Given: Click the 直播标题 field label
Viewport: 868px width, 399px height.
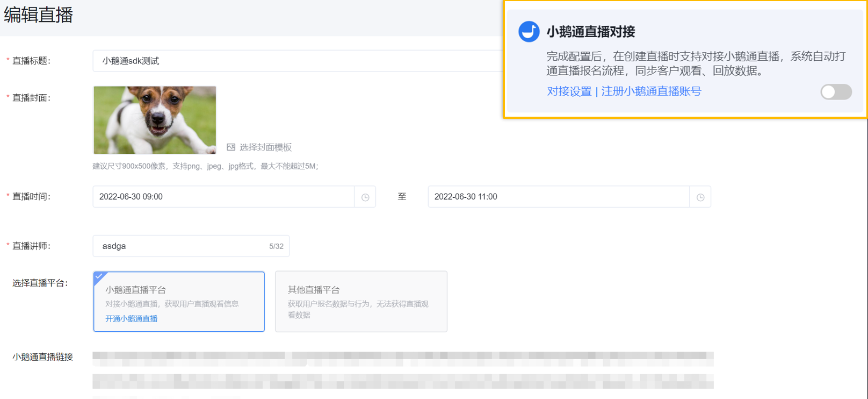Looking at the screenshot, I should tap(31, 61).
